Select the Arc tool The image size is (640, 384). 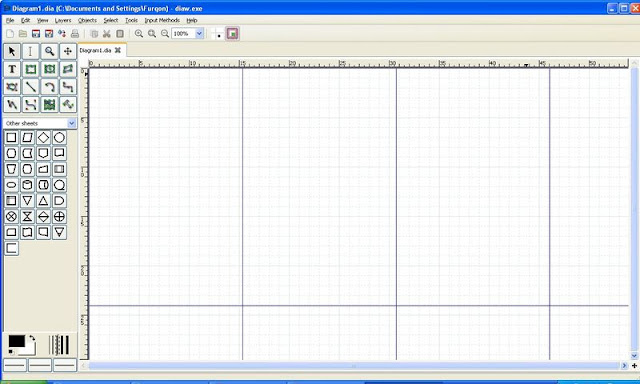(49, 87)
